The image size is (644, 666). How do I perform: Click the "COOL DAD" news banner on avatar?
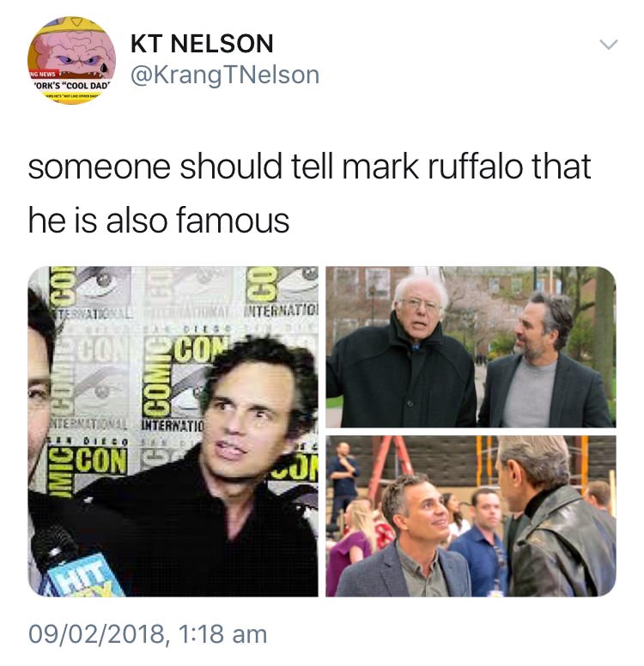(x=71, y=85)
